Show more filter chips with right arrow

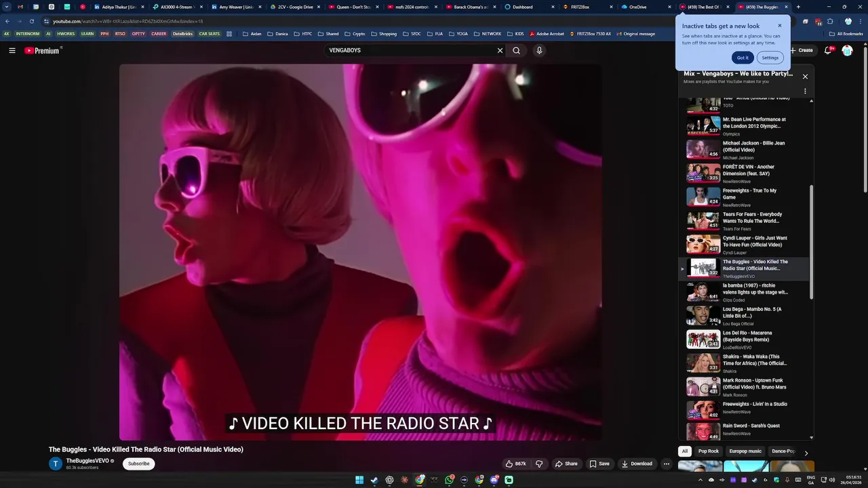click(806, 453)
